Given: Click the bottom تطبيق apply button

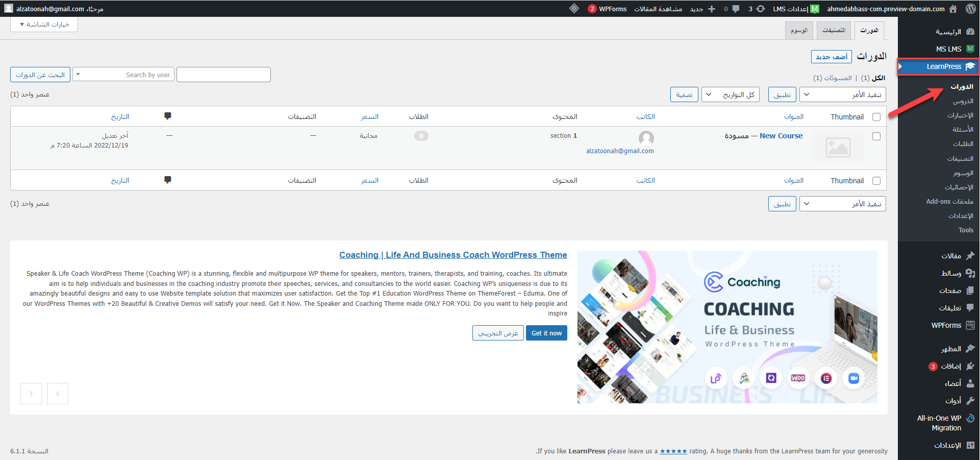Looking at the screenshot, I should click(x=782, y=204).
